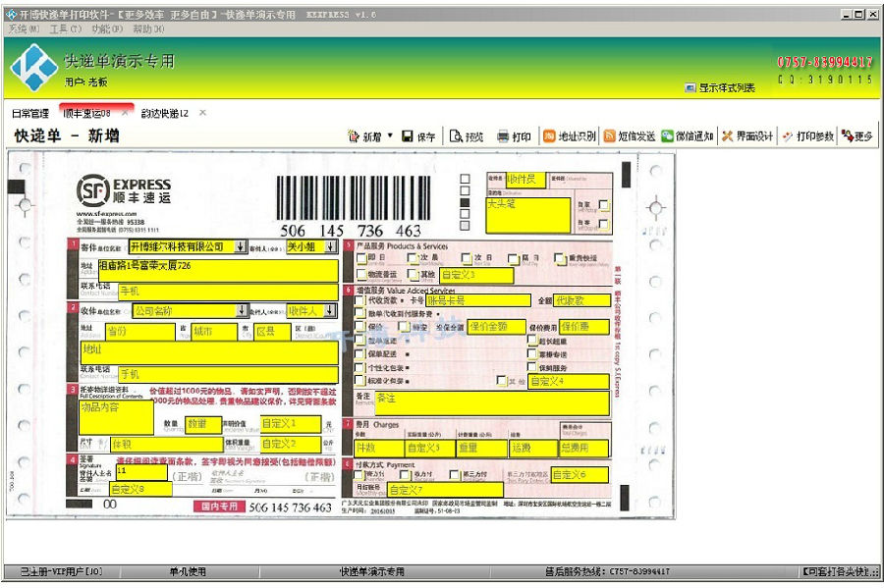Image resolution: width=884 pixels, height=588 pixels.
Task: Click the 新增 new waybill icon
Action: coord(354,135)
